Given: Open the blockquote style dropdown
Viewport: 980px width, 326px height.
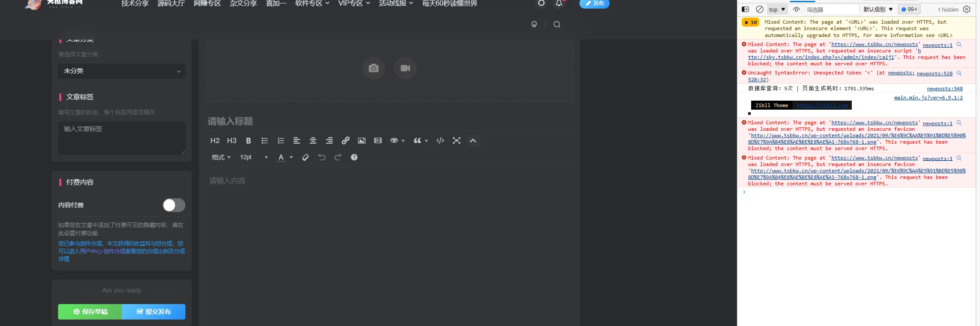Looking at the screenshot, I should click(x=421, y=141).
